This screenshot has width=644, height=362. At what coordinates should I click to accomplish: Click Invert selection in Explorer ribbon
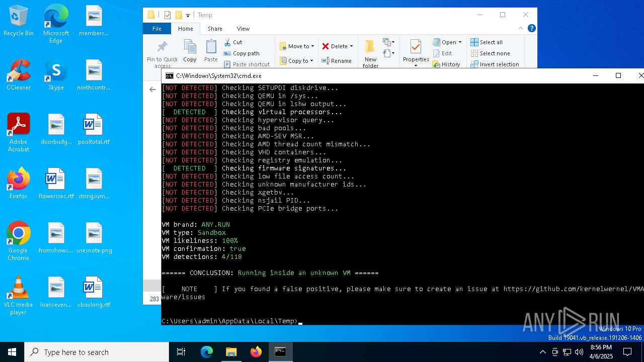click(495, 64)
